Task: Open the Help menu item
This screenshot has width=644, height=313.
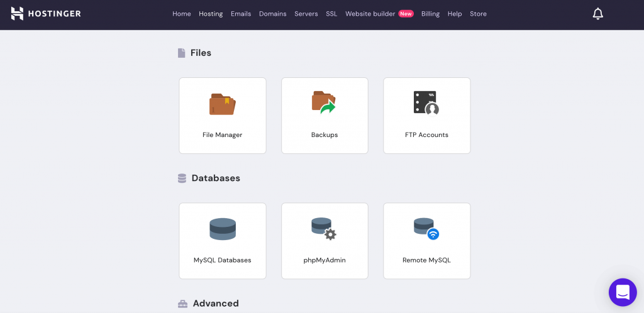Action: (455, 14)
